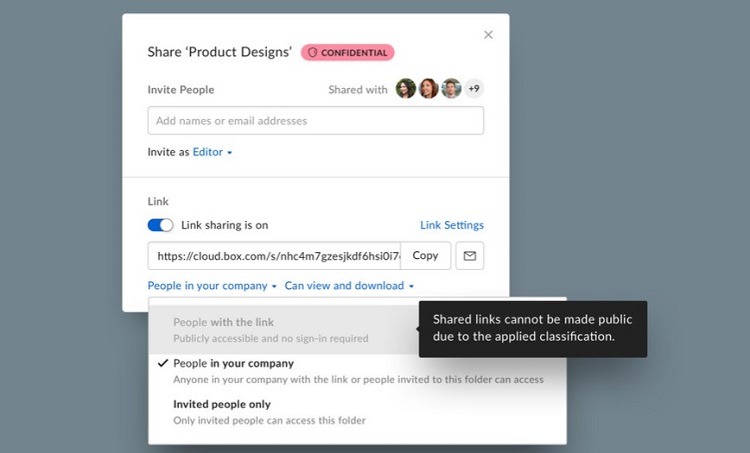Viewport: 750px width, 453px height.
Task: Open Link Settings
Action: [452, 225]
